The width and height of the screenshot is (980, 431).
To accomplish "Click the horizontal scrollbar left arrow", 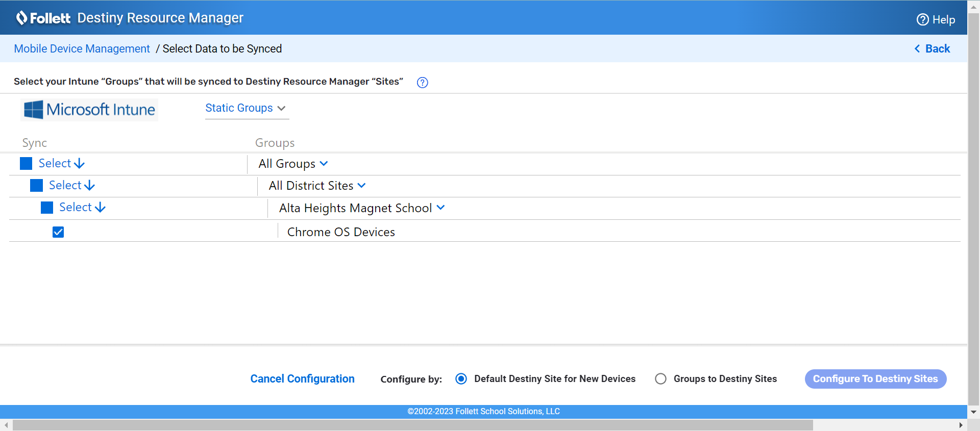I will coord(6,425).
